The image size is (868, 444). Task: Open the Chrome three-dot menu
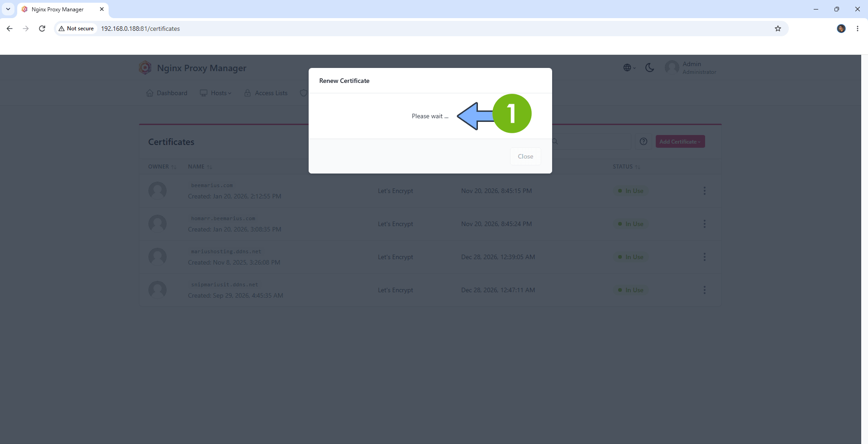click(858, 29)
